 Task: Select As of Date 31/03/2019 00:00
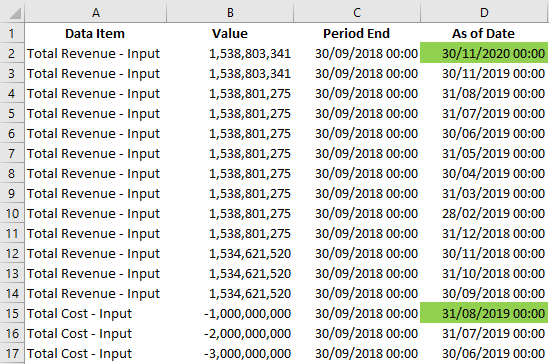pyautogui.click(x=484, y=194)
